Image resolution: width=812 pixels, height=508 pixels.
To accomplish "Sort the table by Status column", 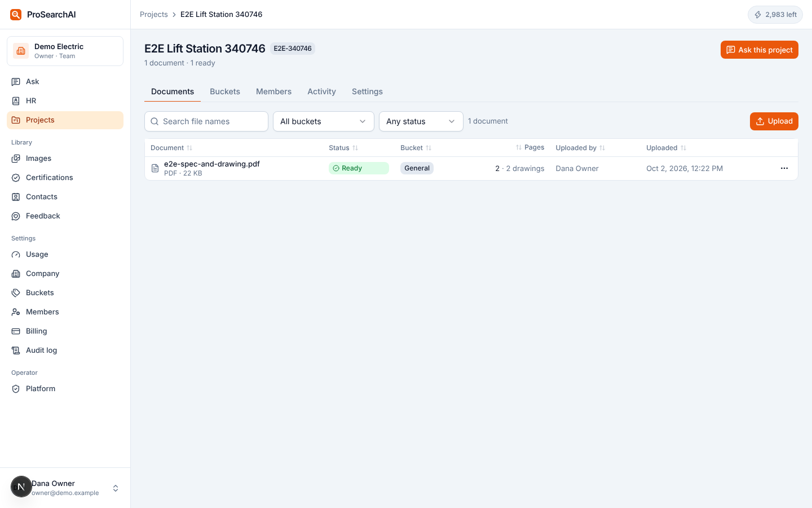I will (x=343, y=148).
